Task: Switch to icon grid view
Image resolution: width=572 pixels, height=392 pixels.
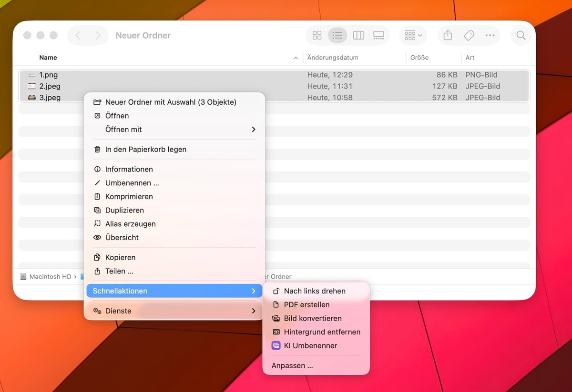Action: 317,35
